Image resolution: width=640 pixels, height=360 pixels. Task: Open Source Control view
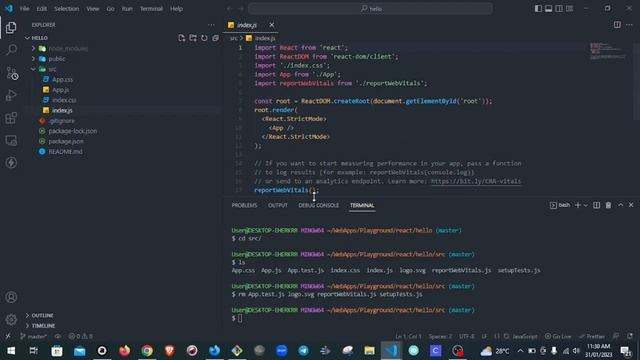pyautogui.click(x=11, y=73)
